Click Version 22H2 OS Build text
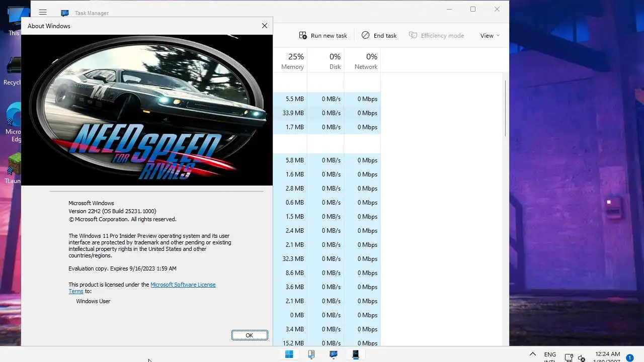The height and width of the screenshot is (362, 644). [112, 211]
